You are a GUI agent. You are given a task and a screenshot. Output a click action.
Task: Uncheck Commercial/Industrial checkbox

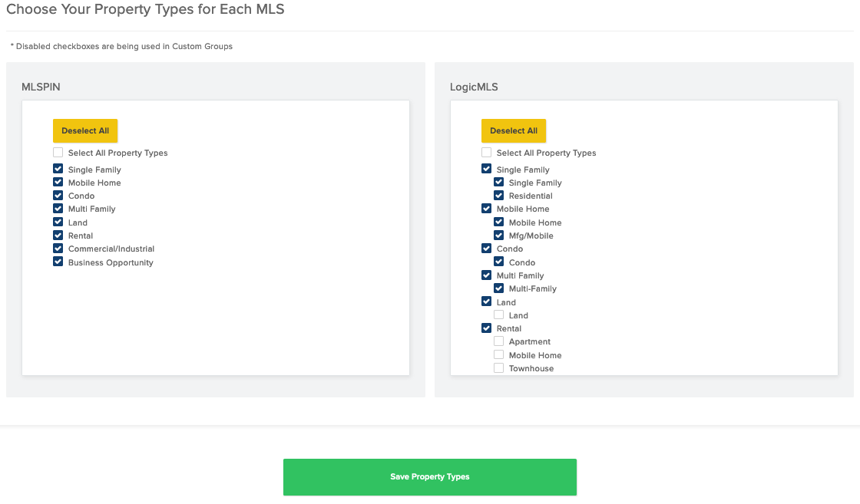pos(58,249)
